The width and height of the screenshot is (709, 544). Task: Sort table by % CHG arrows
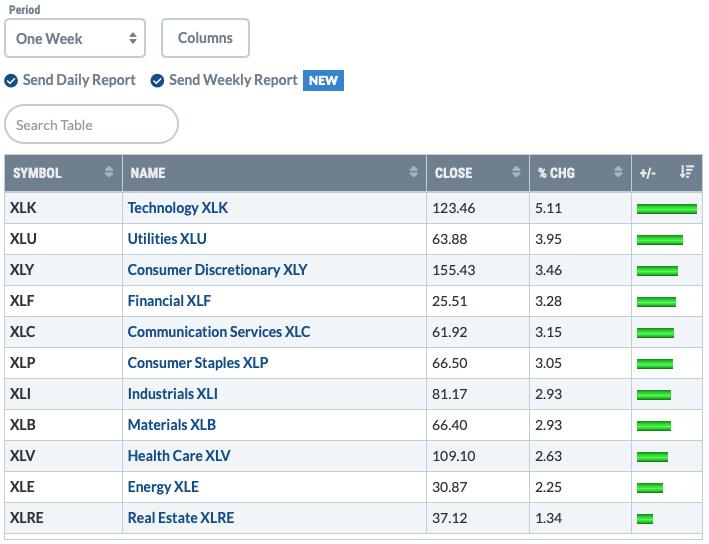point(618,172)
